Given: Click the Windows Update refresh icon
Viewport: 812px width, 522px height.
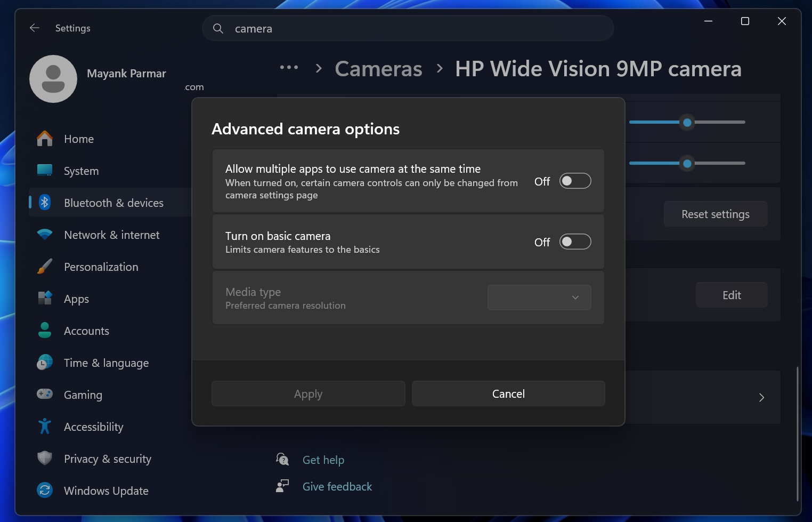Looking at the screenshot, I should click(x=45, y=490).
